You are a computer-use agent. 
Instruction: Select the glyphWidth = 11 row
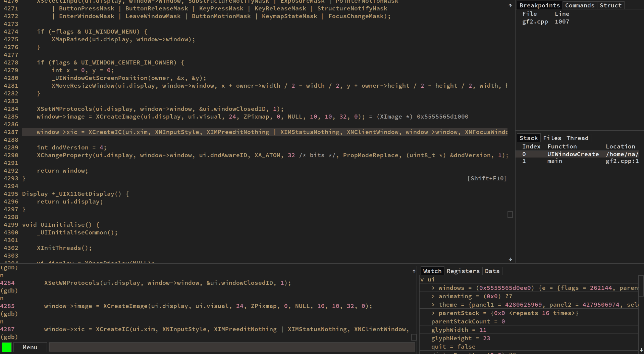[x=529, y=330]
